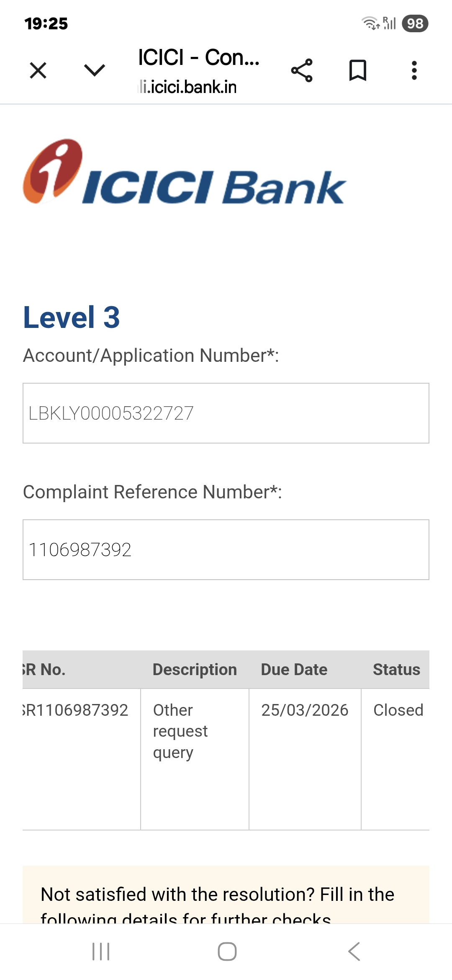Tap the Description column header
Image resolution: width=452 pixels, height=980 pixels.
pos(195,670)
